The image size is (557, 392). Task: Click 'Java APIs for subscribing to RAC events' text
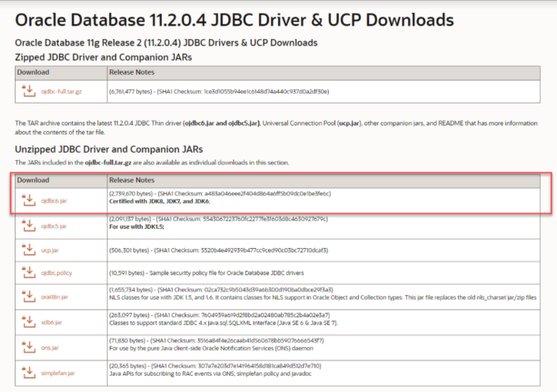coord(210,373)
